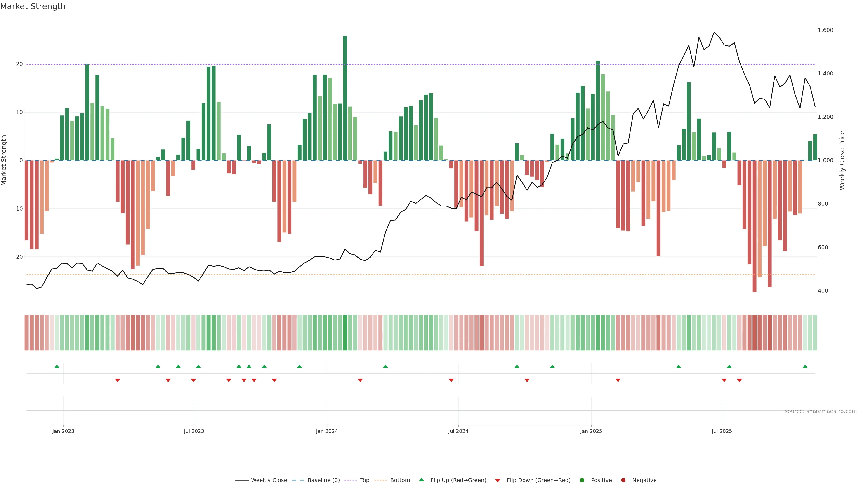868x488 pixels.
Task: Click the darkest green cell in the heatmap strip
Action: click(x=345, y=332)
